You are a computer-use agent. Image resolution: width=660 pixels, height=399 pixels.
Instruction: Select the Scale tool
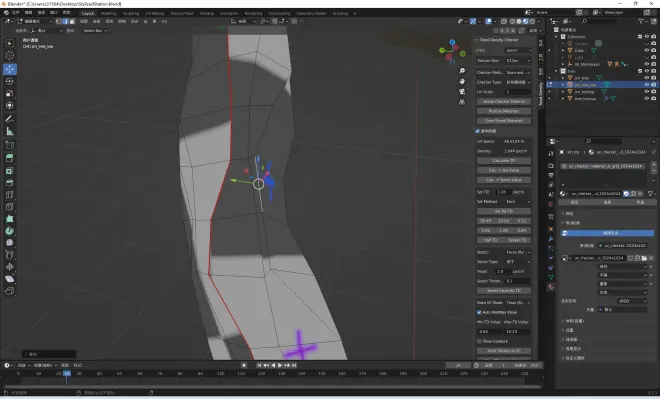[10, 93]
